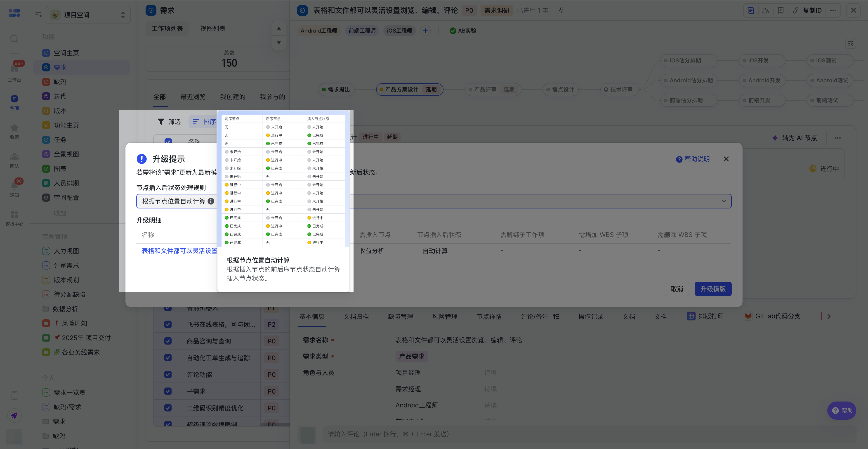The width and height of the screenshot is (868, 449).
Task: Open 空间配置 in the sidebar
Action: pyautogui.click(x=81, y=198)
